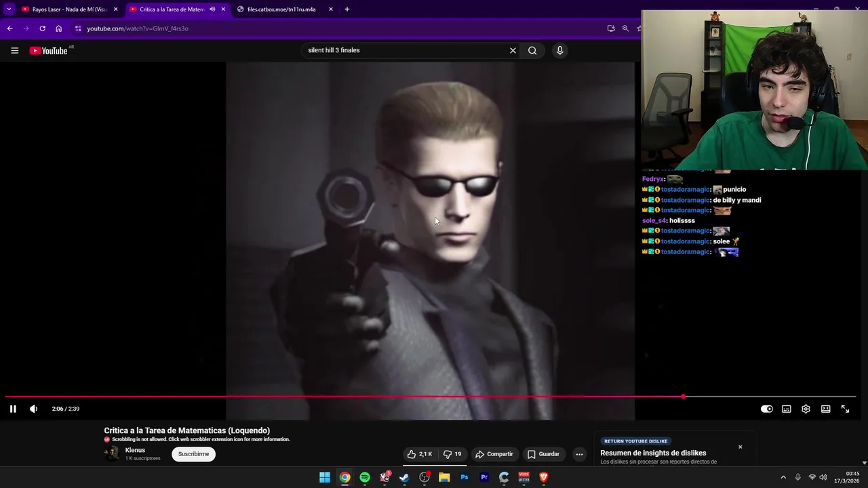This screenshot has width=868, height=488.
Task: Open a new browser tab
Action: [347, 9]
